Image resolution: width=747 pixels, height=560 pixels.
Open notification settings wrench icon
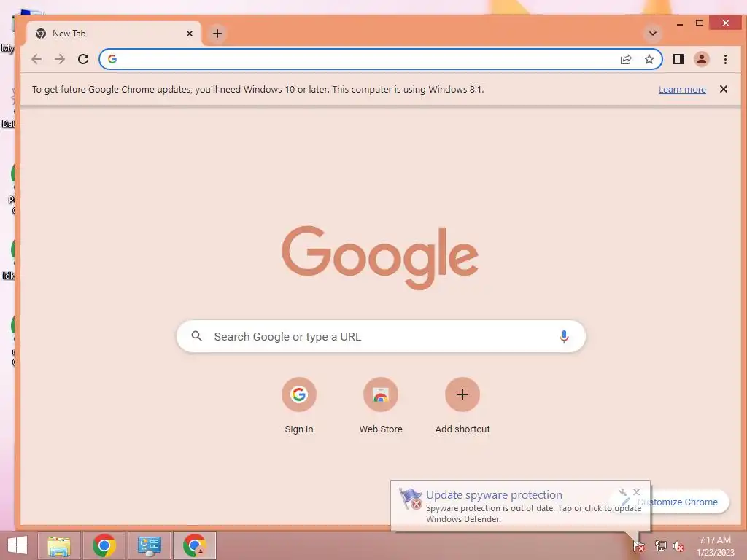coord(623,492)
